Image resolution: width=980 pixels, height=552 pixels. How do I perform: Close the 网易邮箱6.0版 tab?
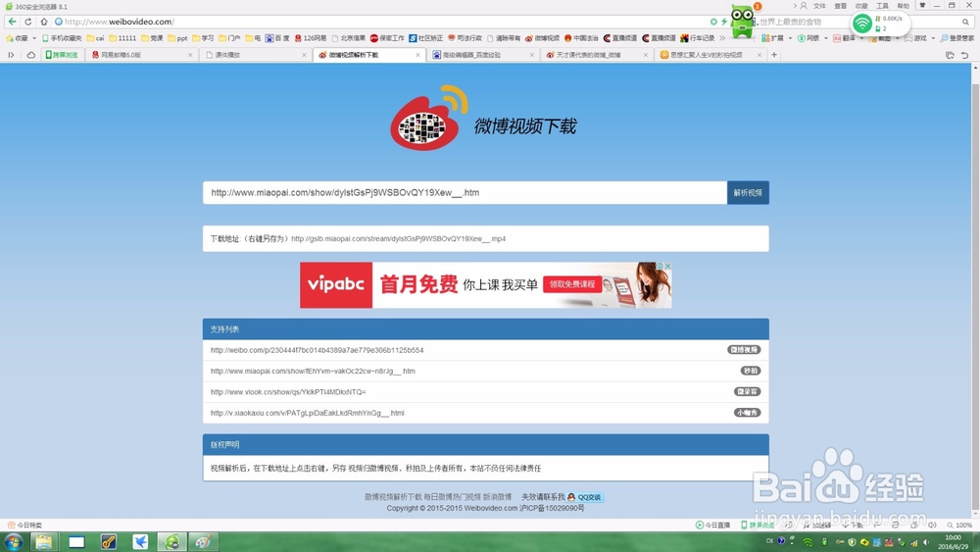190,55
